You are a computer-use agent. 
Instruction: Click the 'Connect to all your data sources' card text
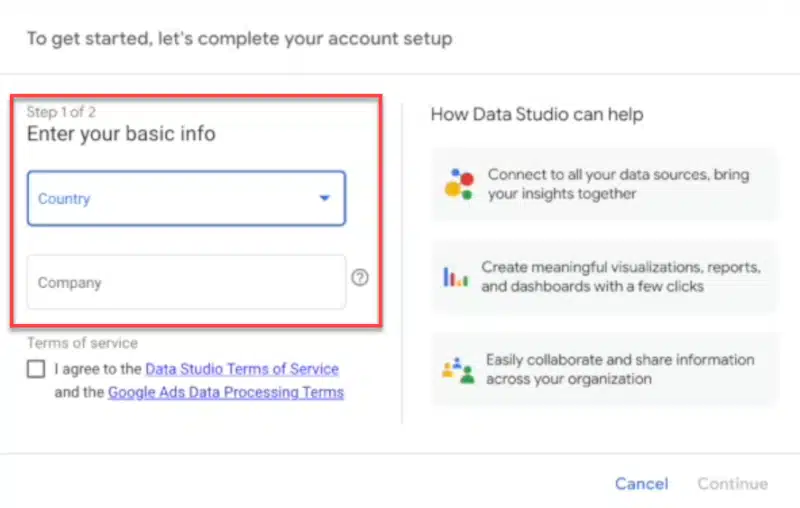click(618, 184)
